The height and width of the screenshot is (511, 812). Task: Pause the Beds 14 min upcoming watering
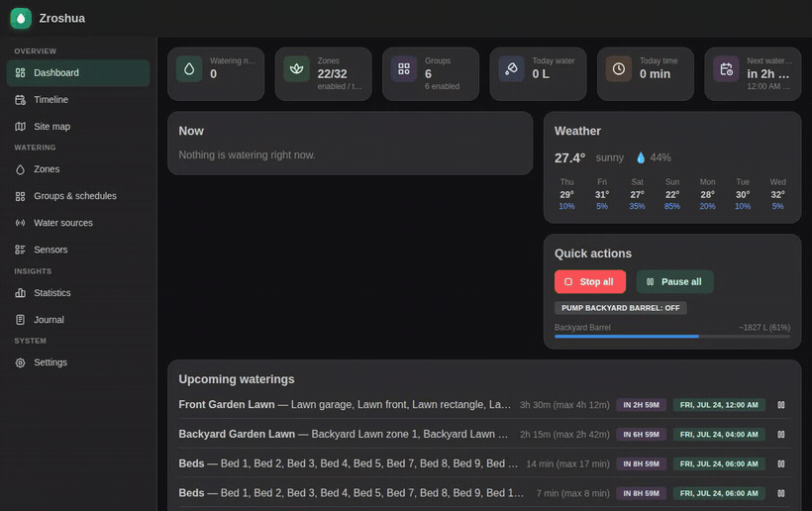point(781,463)
